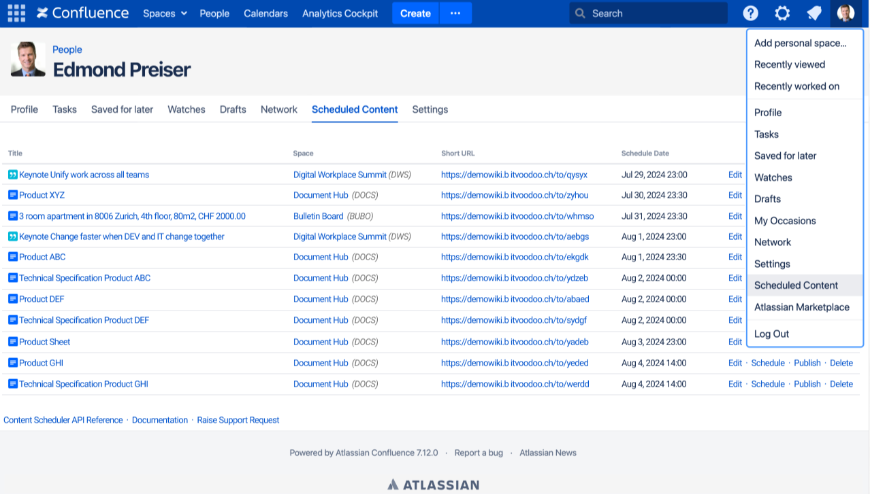Screen dimensions: 870x494
Task: Click the page icon beside Product DEF
Action: [x=13, y=299]
